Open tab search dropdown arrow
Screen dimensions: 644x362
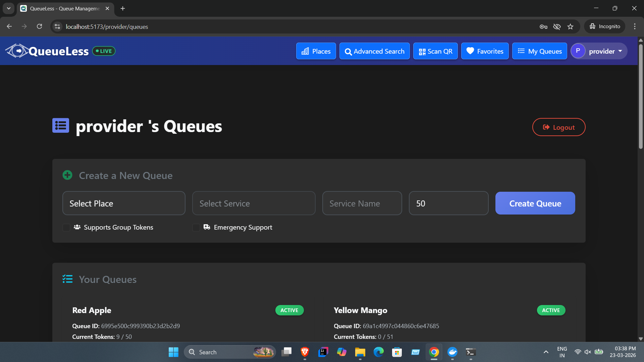(9, 8)
